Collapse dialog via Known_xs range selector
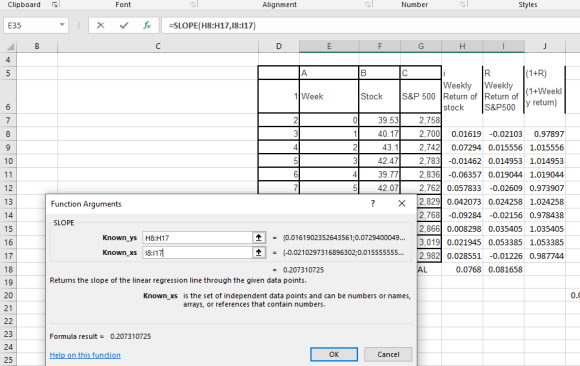The height and width of the screenshot is (366, 580). coord(259,252)
